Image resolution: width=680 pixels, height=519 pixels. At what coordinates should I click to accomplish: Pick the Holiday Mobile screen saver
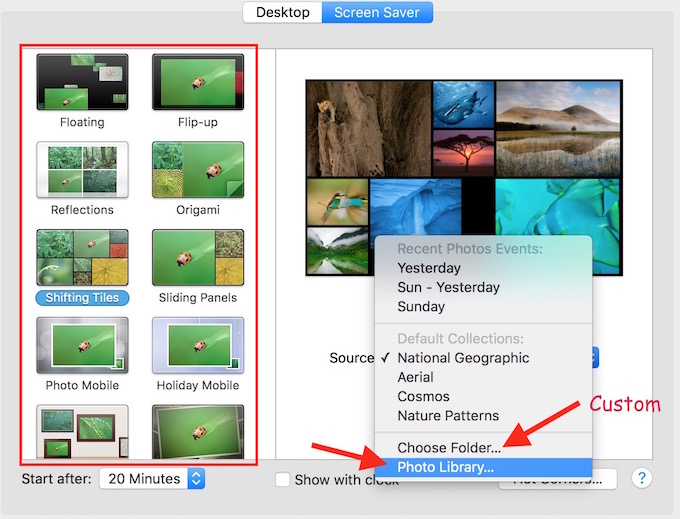point(197,345)
